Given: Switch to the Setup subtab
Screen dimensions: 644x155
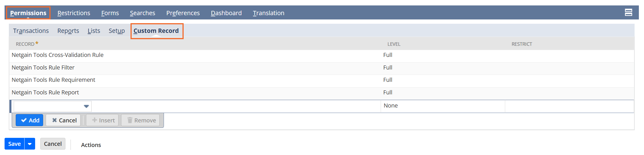Looking at the screenshot, I should coord(117,31).
